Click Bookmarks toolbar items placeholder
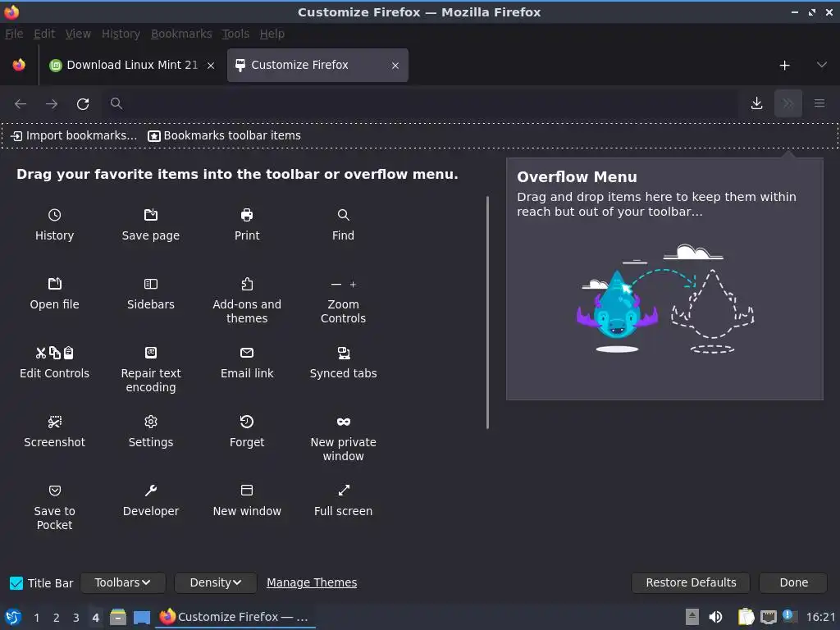This screenshot has width=840, height=630. pos(225,135)
